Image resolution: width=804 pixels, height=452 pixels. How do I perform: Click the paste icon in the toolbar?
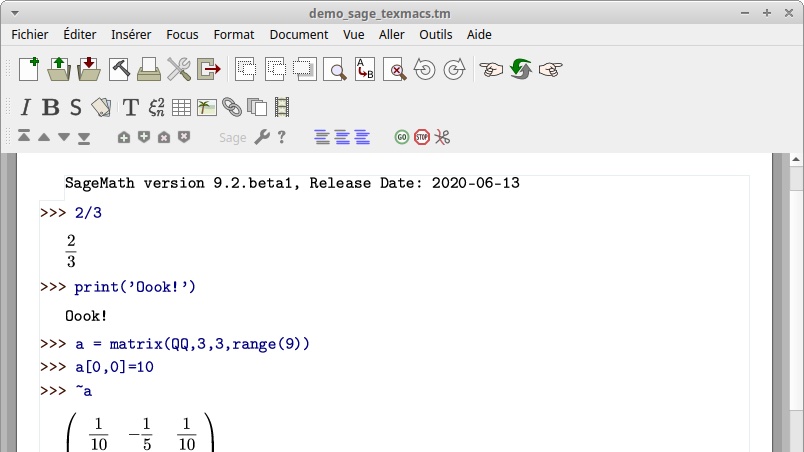click(x=305, y=69)
